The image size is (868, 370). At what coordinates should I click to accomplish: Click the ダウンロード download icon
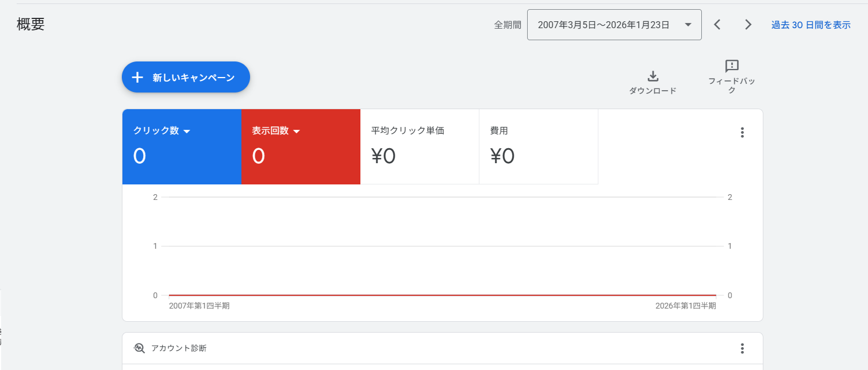(652, 76)
